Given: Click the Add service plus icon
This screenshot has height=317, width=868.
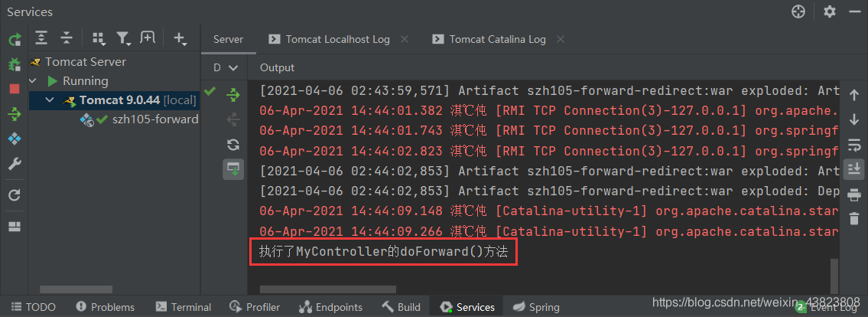Looking at the screenshot, I should (x=180, y=38).
